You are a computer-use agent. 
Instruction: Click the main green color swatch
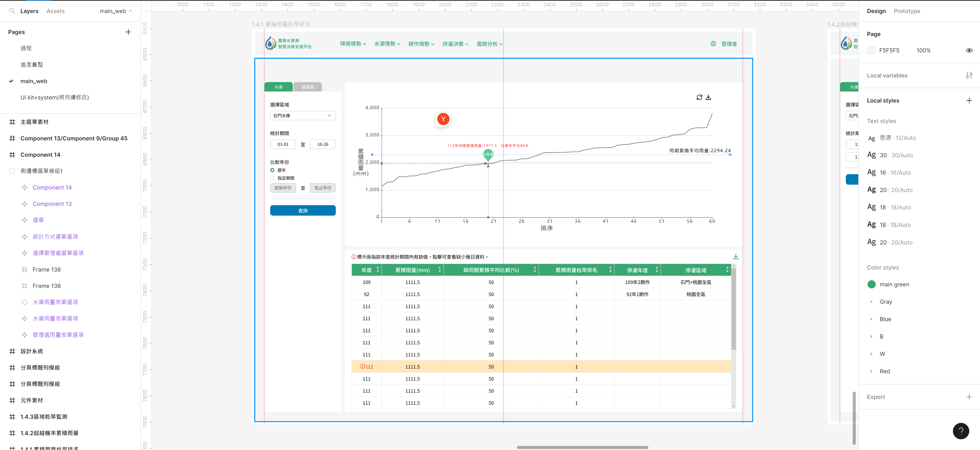pyautogui.click(x=871, y=284)
